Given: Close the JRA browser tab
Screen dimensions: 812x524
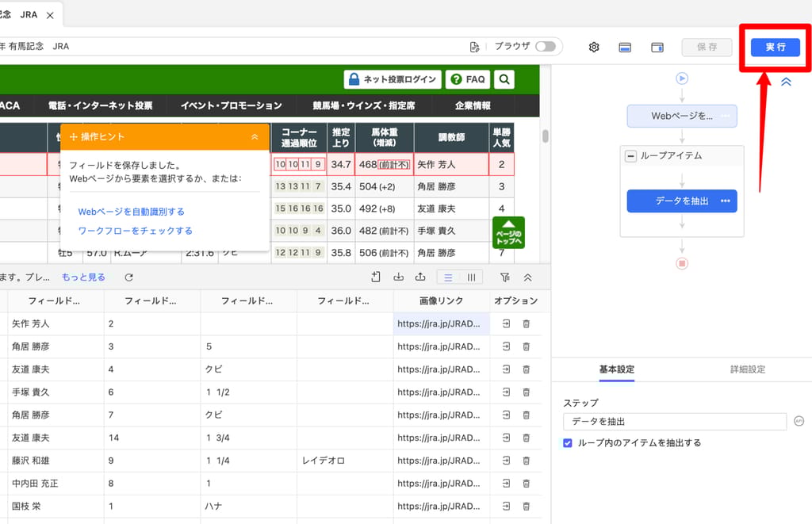Looking at the screenshot, I should point(50,16).
